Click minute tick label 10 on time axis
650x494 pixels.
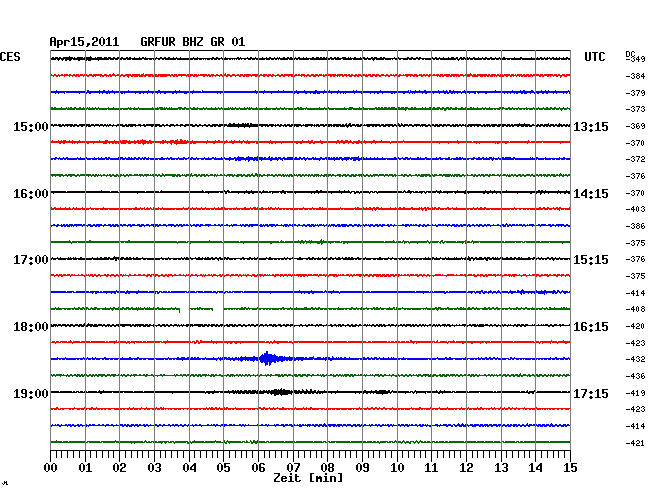pyautogui.click(x=397, y=468)
